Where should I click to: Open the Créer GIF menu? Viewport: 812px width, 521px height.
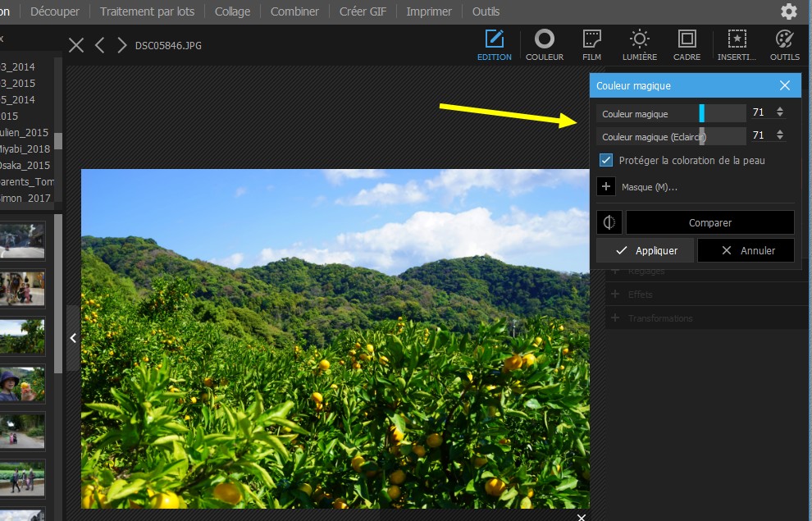pyautogui.click(x=363, y=11)
